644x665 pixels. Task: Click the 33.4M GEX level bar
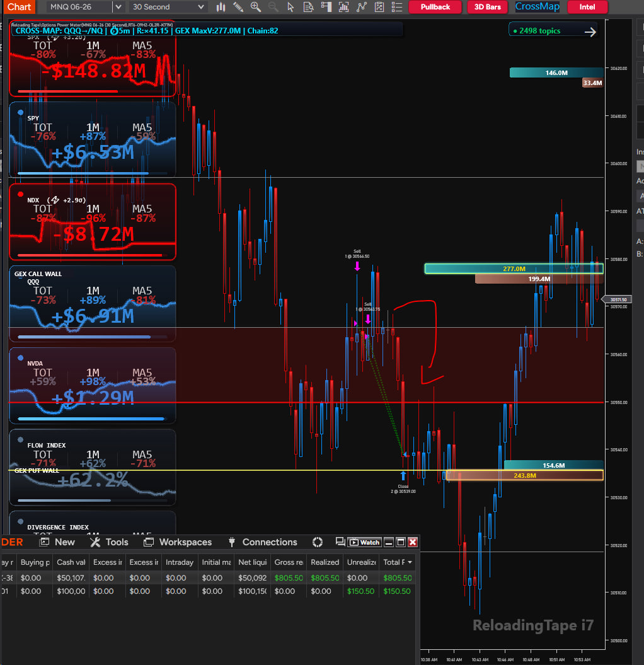592,83
